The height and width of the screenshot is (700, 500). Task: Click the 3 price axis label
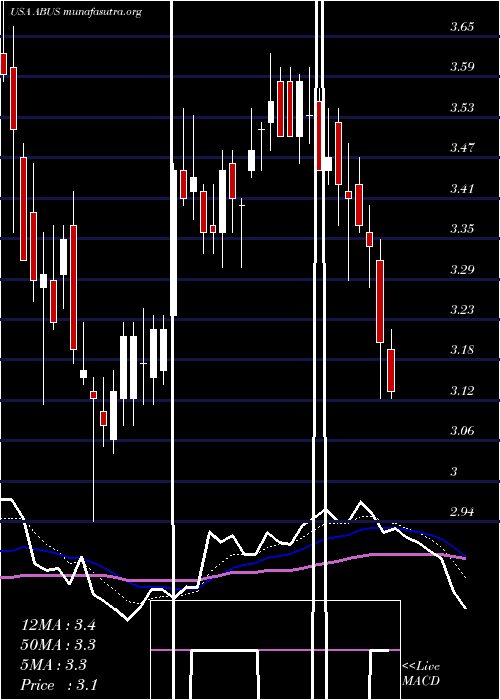[x=454, y=471]
